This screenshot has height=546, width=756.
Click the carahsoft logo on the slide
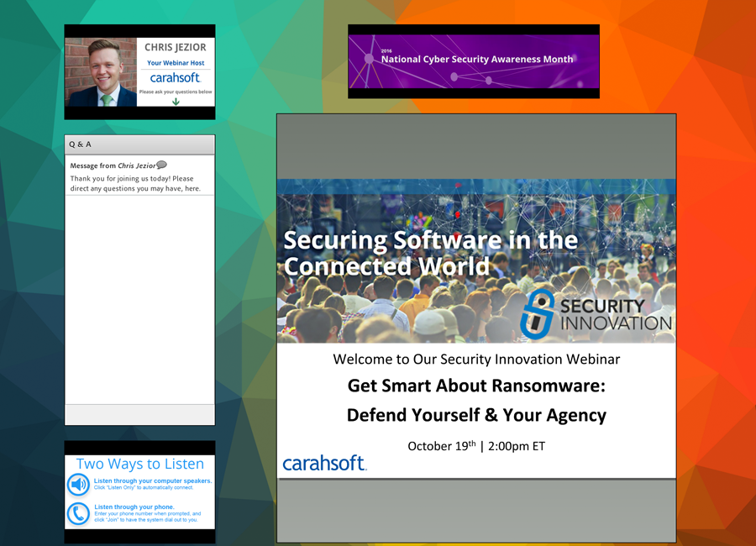click(324, 463)
